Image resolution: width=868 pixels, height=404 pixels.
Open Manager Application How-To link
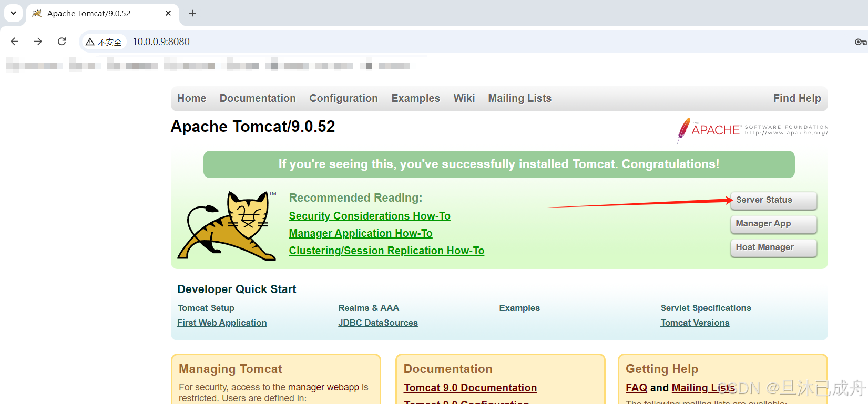[x=361, y=233]
